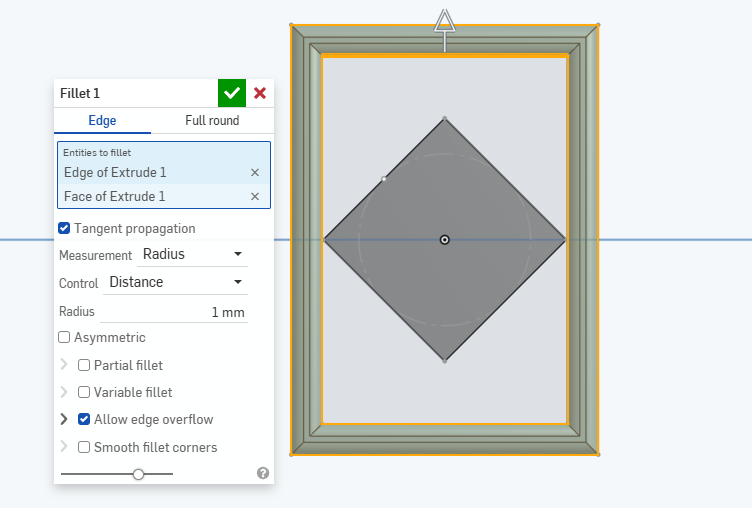Remove Edge of Extrude 1 from selection
This screenshot has width=752, height=508.
[255, 173]
